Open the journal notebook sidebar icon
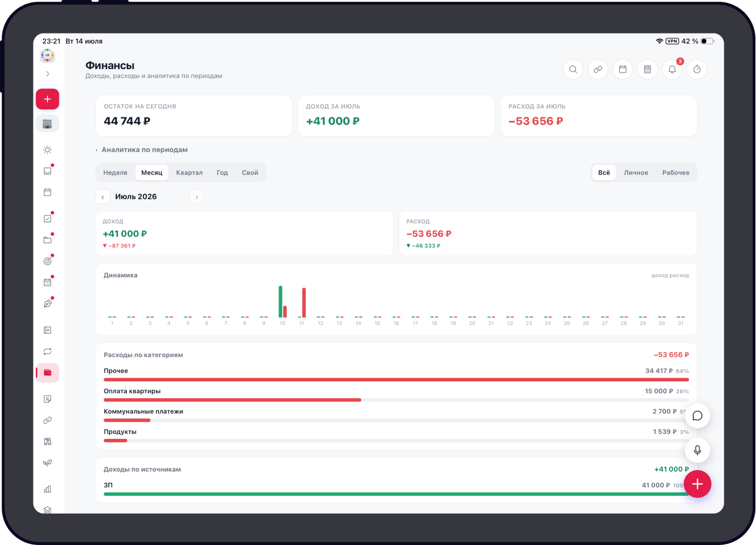The height and width of the screenshot is (545, 756). (x=47, y=330)
